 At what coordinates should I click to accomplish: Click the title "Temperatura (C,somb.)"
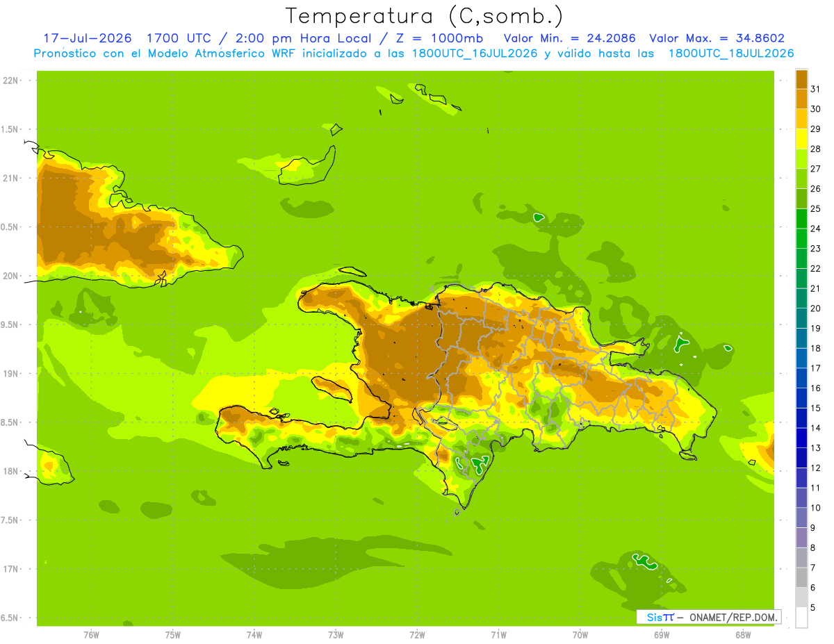(424, 16)
